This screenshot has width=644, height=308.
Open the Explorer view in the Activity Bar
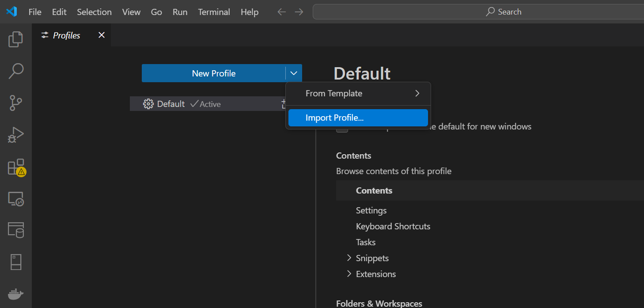pyautogui.click(x=15, y=39)
